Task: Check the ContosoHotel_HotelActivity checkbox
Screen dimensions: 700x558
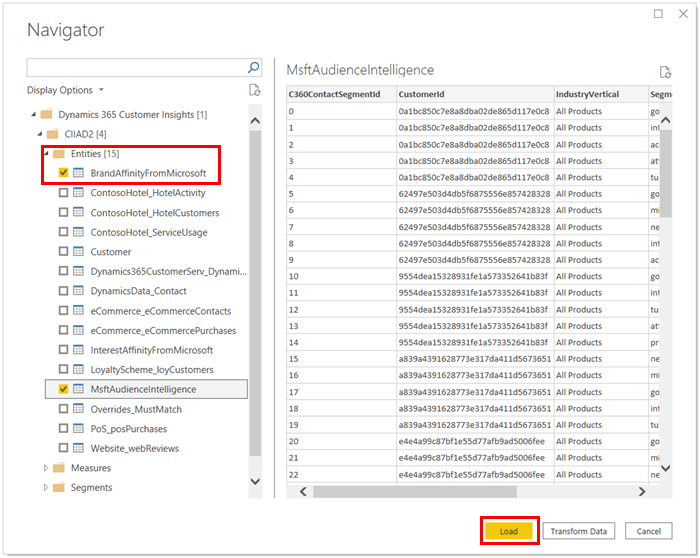Action: coord(63,192)
